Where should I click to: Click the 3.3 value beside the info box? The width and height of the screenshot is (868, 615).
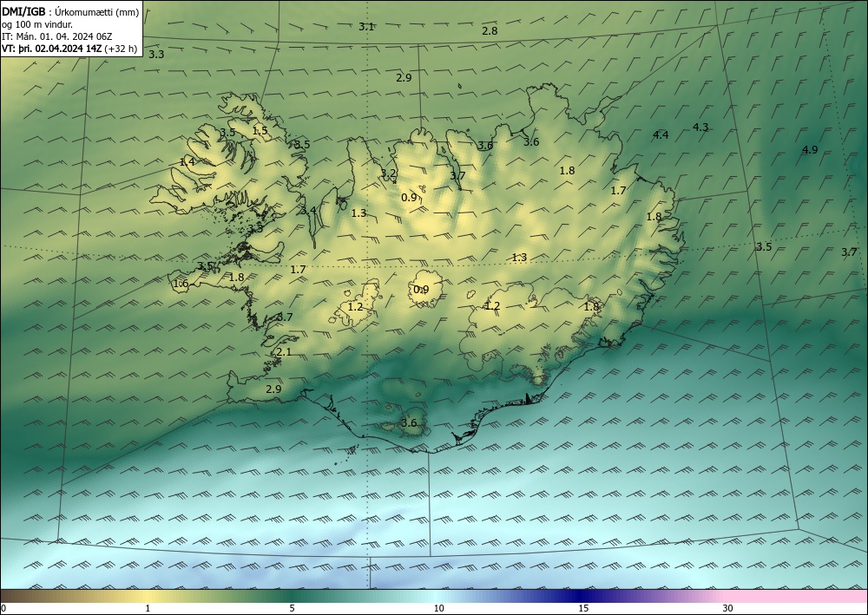[156, 54]
